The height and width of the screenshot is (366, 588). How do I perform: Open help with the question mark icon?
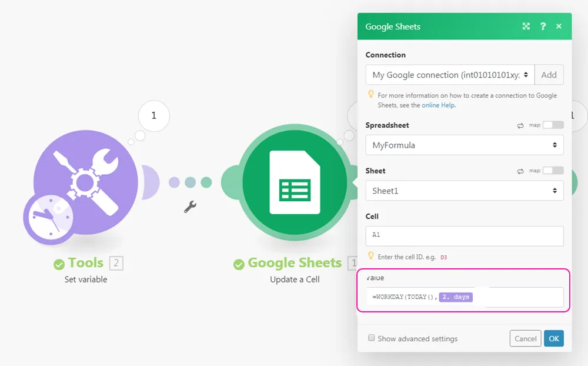pyautogui.click(x=543, y=26)
